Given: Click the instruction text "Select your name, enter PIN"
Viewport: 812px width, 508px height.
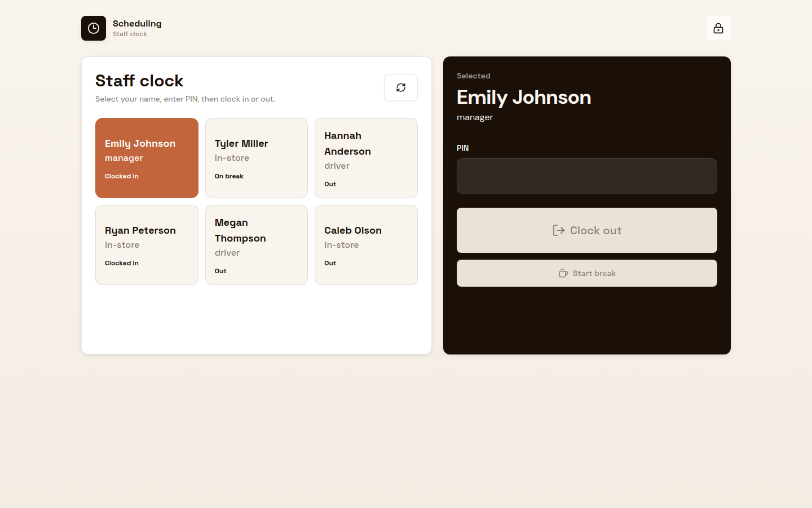Looking at the screenshot, I should tap(186, 99).
